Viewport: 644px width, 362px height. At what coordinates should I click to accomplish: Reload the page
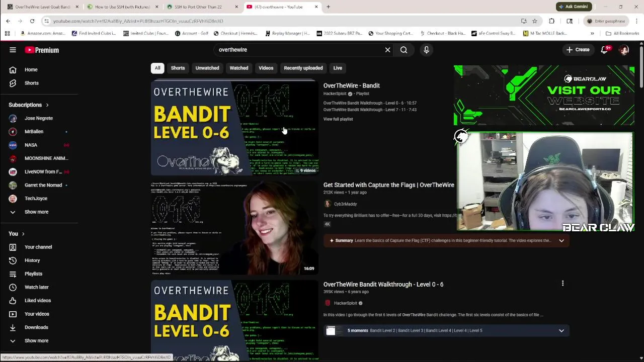pyautogui.click(x=32, y=21)
